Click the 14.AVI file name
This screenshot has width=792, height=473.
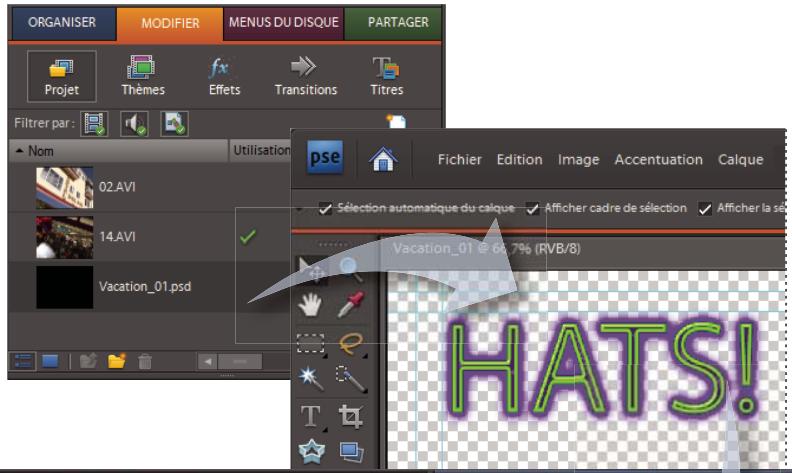117,236
